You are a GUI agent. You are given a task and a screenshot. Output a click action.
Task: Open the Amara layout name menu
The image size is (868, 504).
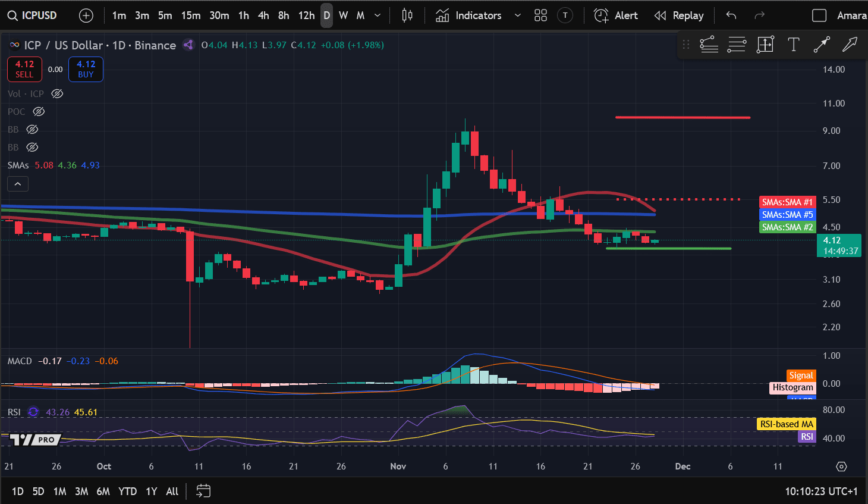[x=851, y=15]
